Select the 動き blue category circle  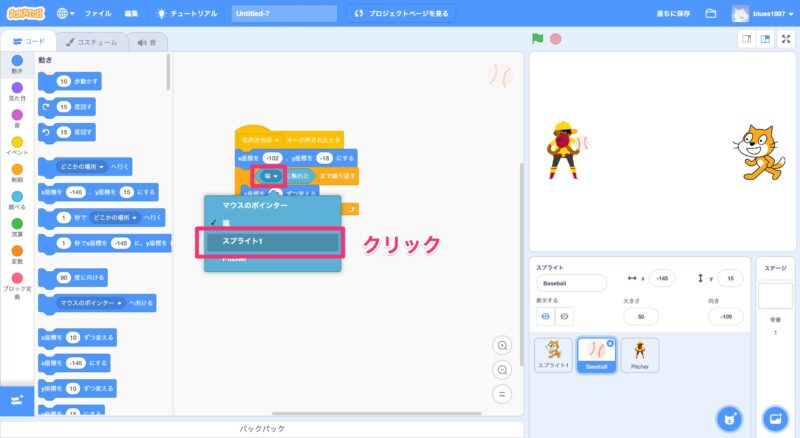point(17,61)
